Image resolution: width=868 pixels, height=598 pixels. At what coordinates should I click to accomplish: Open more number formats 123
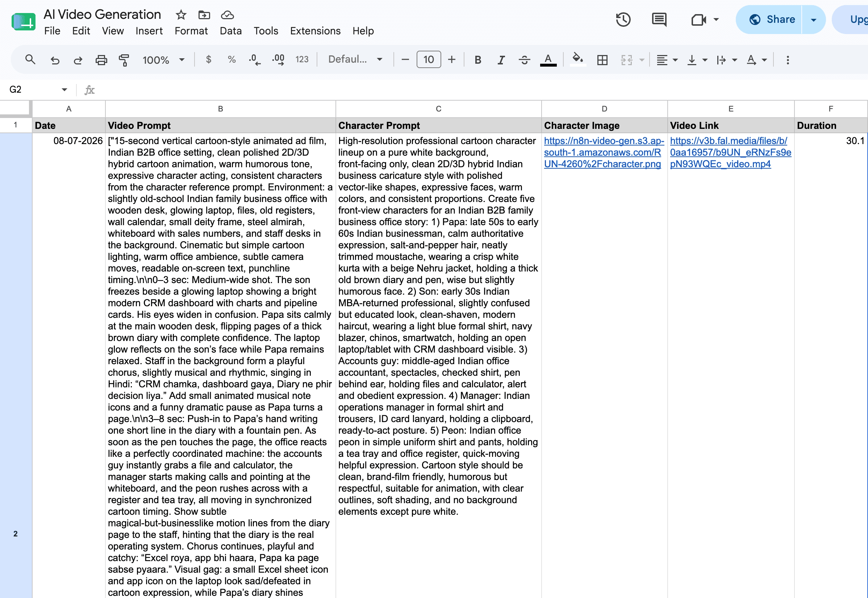[302, 60]
